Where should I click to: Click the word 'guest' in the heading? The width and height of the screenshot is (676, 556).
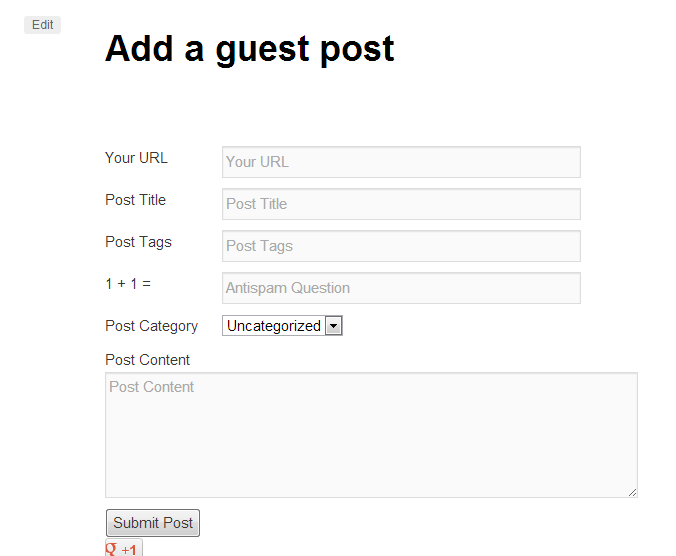[262, 48]
